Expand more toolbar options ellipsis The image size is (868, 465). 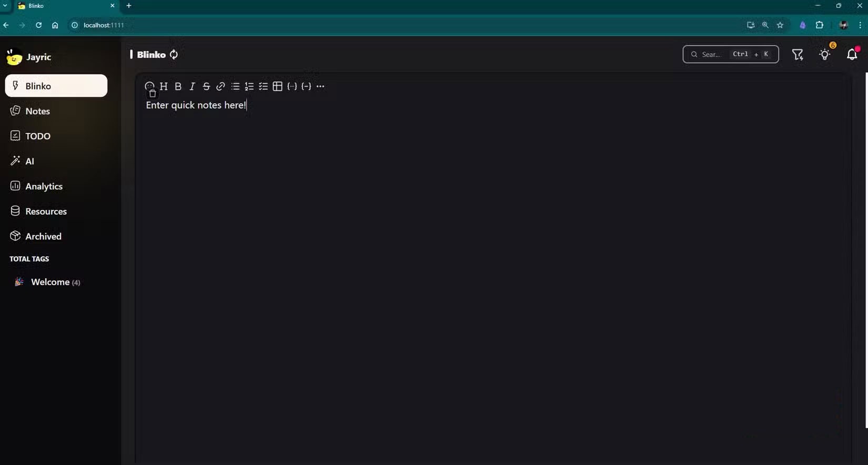(x=320, y=86)
